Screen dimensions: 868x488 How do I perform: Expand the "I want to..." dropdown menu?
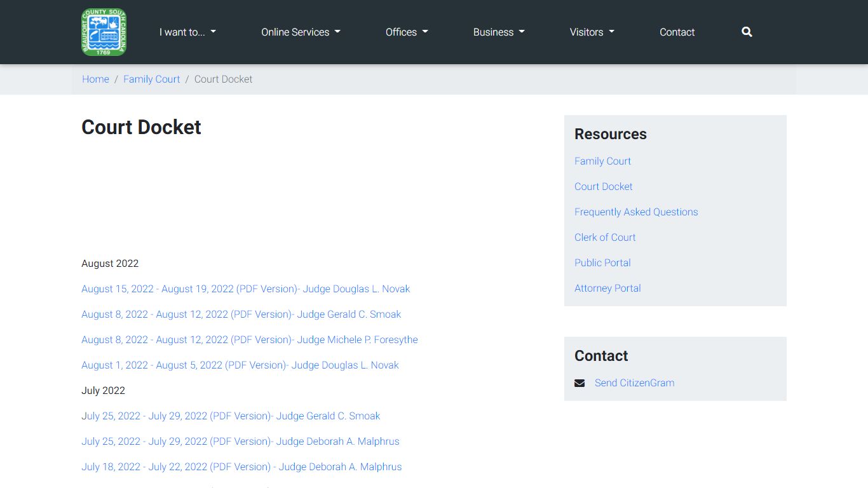click(x=187, y=32)
